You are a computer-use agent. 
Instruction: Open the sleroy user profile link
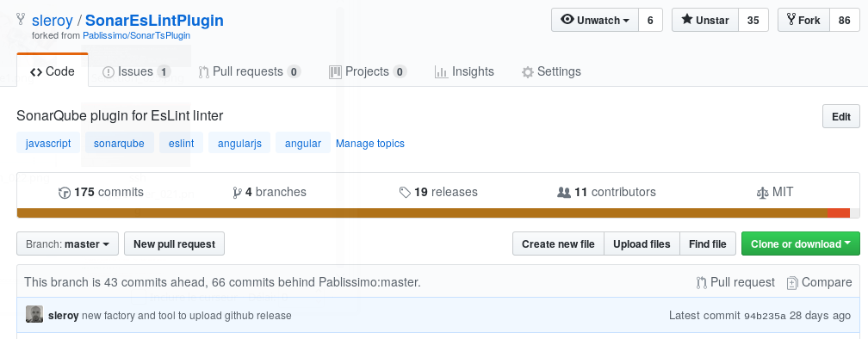[53, 21]
